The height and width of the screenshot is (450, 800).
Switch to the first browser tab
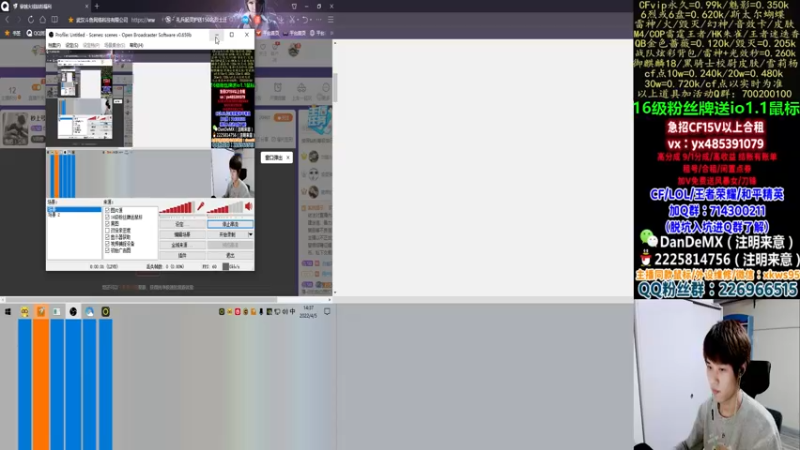[x=48, y=6]
